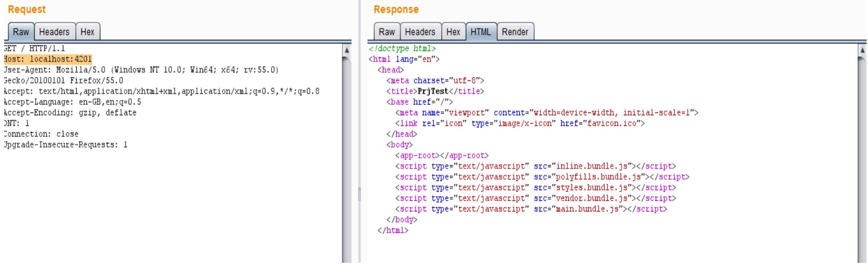Click the Connection: close header
The width and height of the screenshot is (868, 267).
41,134
